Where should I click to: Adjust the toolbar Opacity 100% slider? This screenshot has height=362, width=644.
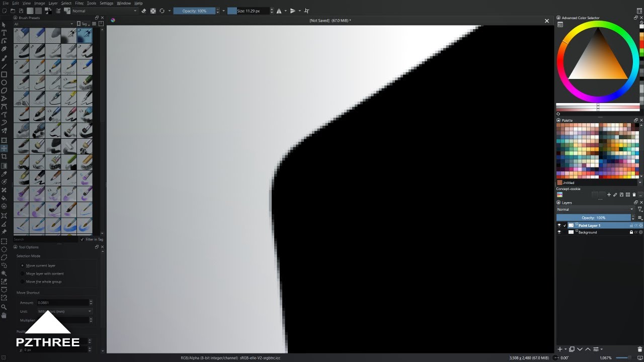tap(194, 11)
